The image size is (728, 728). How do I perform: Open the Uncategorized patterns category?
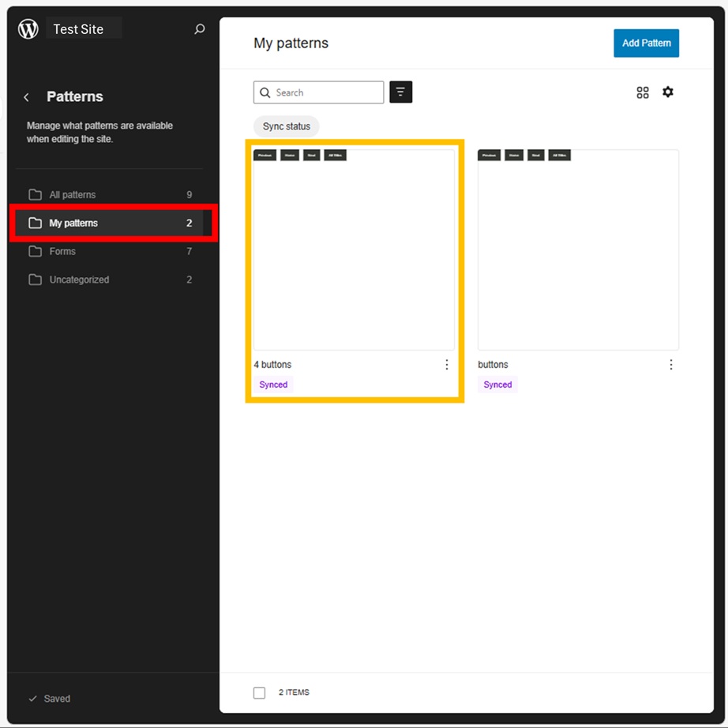point(79,280)
